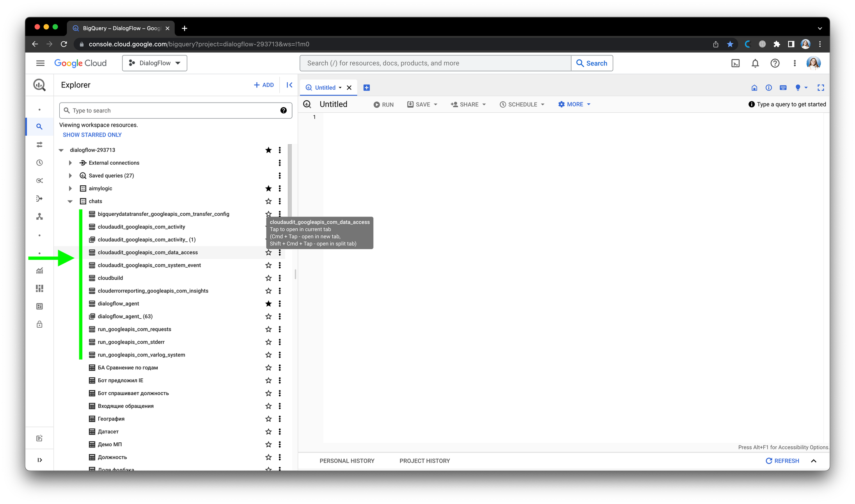
Task: Expand External connections node
Action: pyautogui.click(x=70, y=163)
